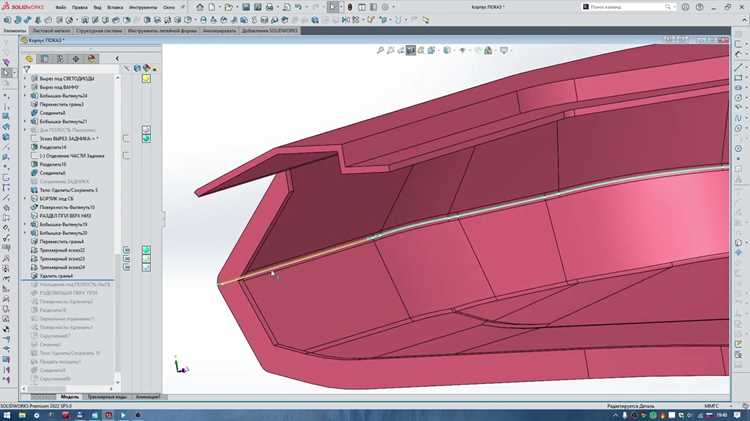Click Zoom to Fit in the view toolbar
Image resolution: width=750 pixels, height=421 pixels.
[380, 50]
